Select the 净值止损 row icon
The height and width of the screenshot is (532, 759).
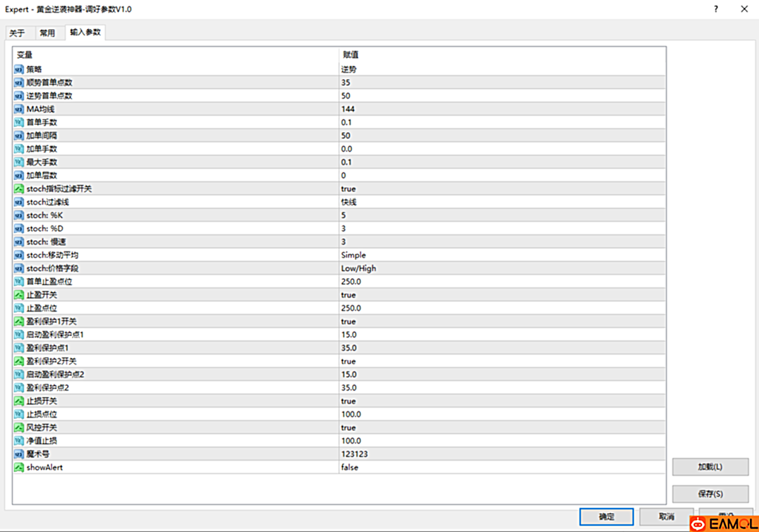pos(18,441)
